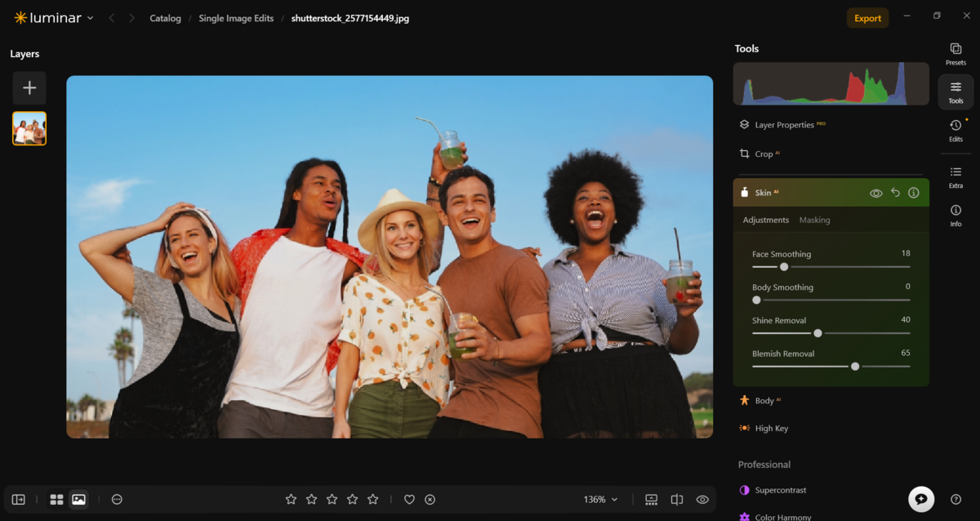This screenshot has height=521, width=980.
Task: Open the 136% zoom level dropdown
Action: point(601,499)
